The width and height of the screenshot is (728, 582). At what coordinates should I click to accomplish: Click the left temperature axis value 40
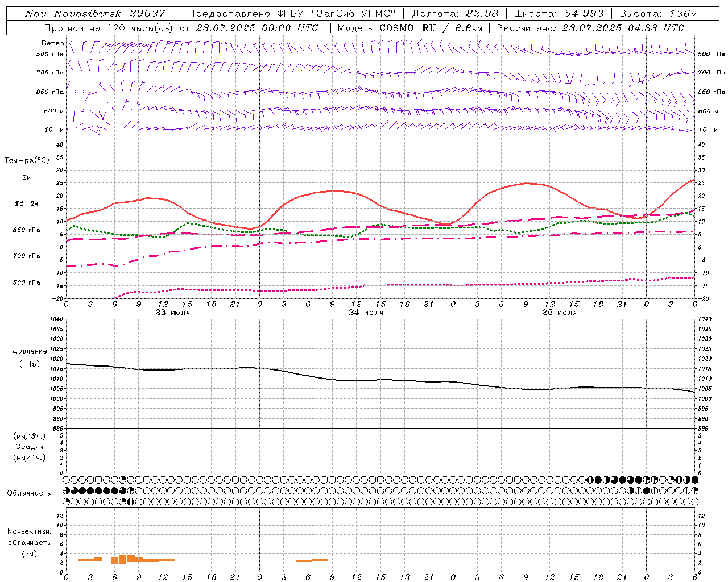pos(60,144)
